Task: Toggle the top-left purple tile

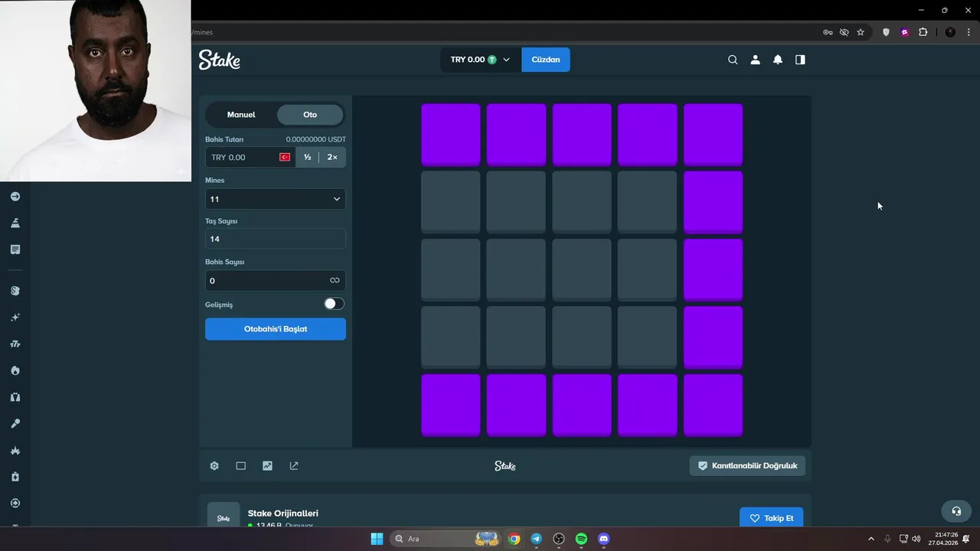Action: tap(451, 135)
